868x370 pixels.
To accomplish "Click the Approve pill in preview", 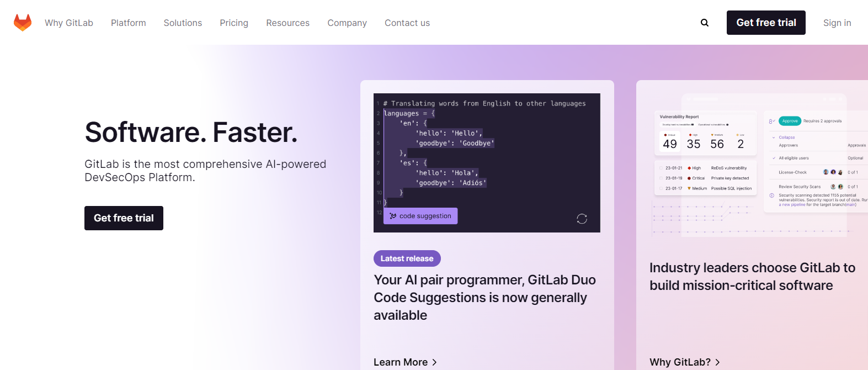I will click(x=790, y=121).
